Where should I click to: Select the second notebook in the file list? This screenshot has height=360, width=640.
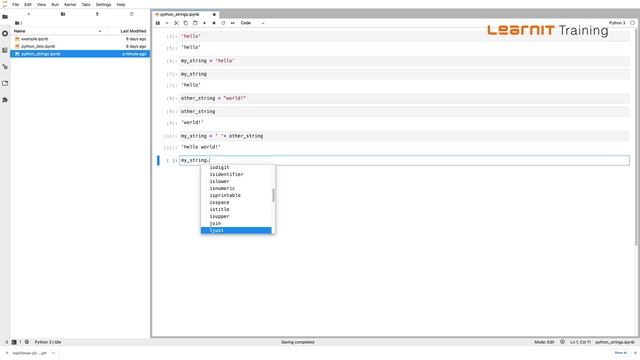pos(80,46)
